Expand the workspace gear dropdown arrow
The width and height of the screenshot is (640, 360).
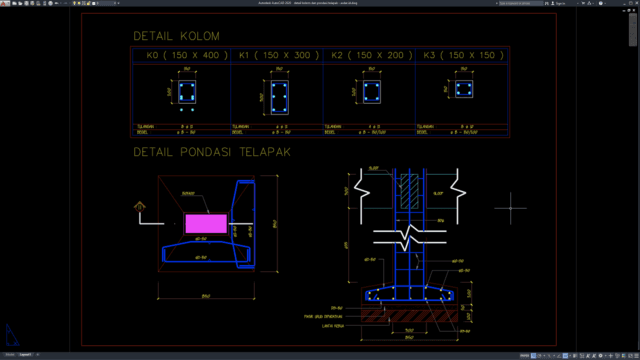(x=606, y=356)
